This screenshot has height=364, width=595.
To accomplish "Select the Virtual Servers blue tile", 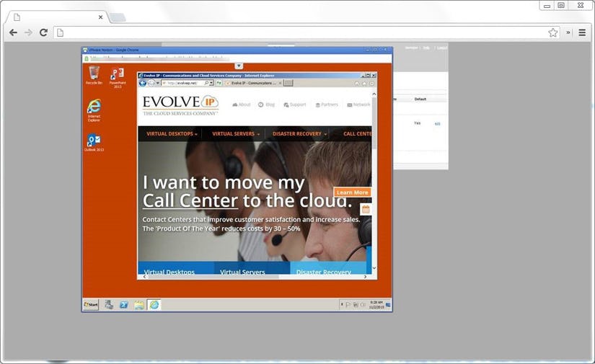I will pyautogui.click(x=252, y=268).
